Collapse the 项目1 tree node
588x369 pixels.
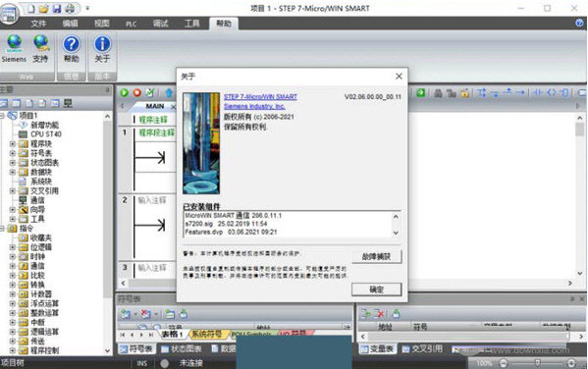click(2, 116)
